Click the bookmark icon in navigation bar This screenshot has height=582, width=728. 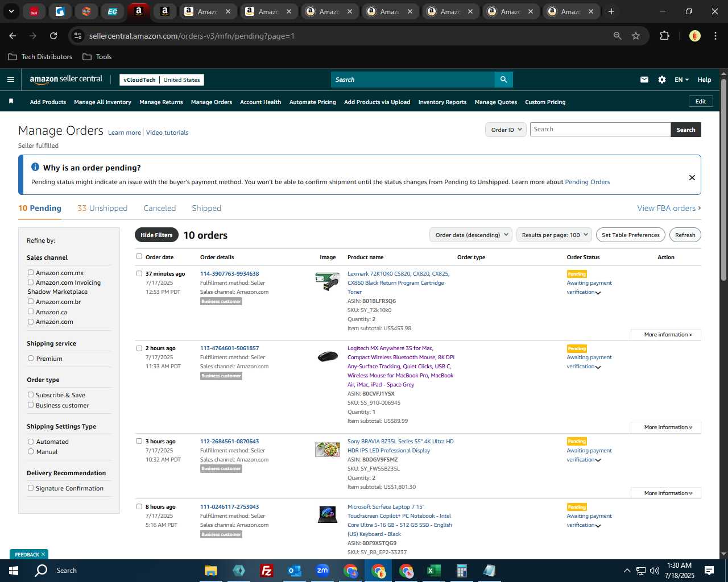11,101
